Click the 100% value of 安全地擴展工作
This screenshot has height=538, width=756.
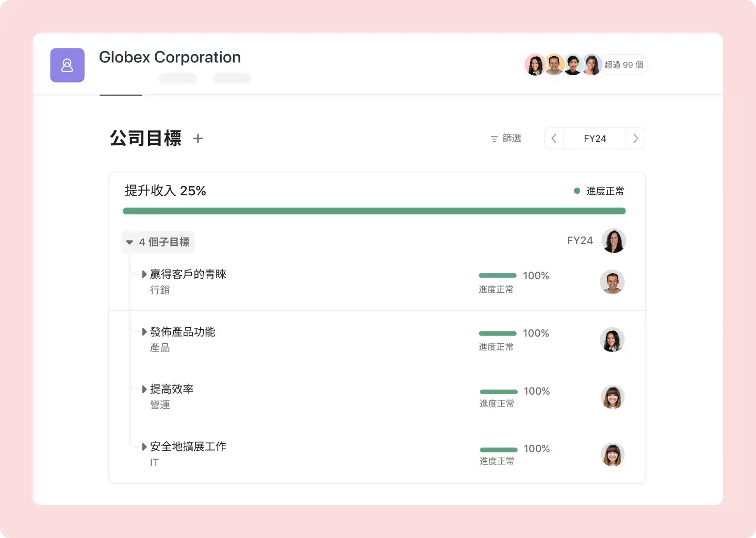(537, 449)
